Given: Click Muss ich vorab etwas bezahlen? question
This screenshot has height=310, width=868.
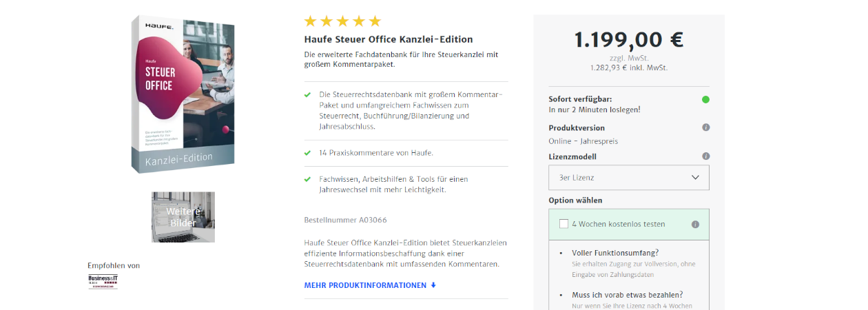Looking at the screenshot, I should 628,295.
